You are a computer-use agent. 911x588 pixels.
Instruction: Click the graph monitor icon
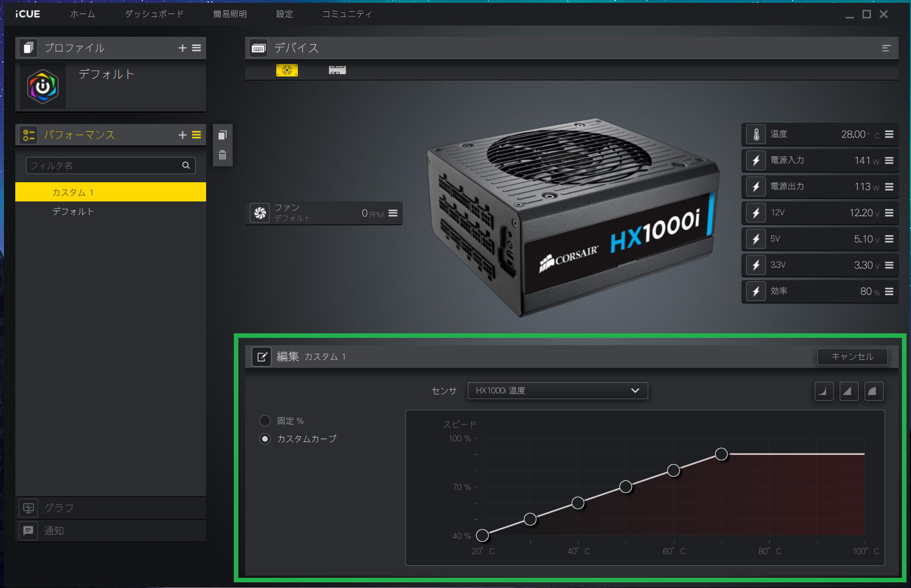tap(28, 508)
